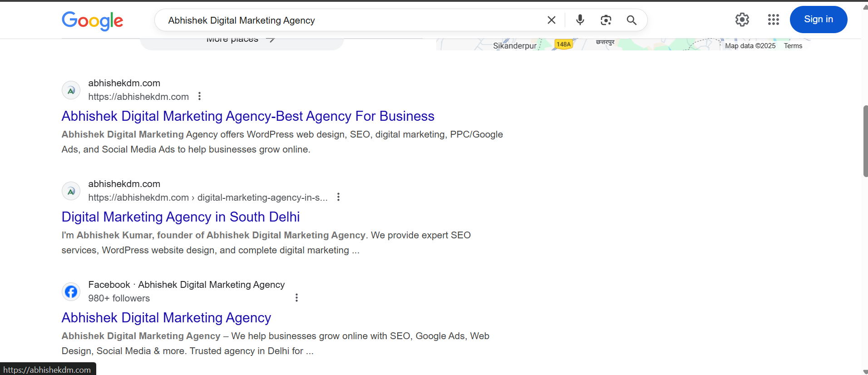Image resolution: width=868 pixels, height=375 pixels.
Task: Open options for the South Delhi result
Action: 338,197
